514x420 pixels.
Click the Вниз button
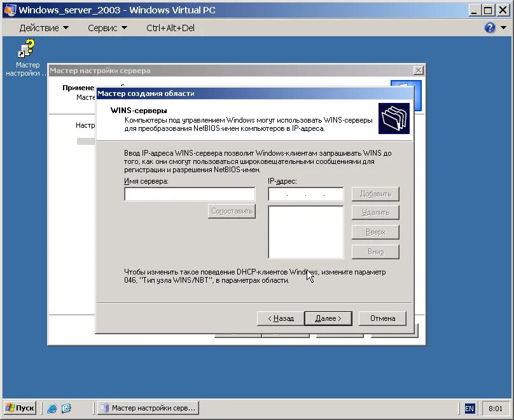click(376, 252)
